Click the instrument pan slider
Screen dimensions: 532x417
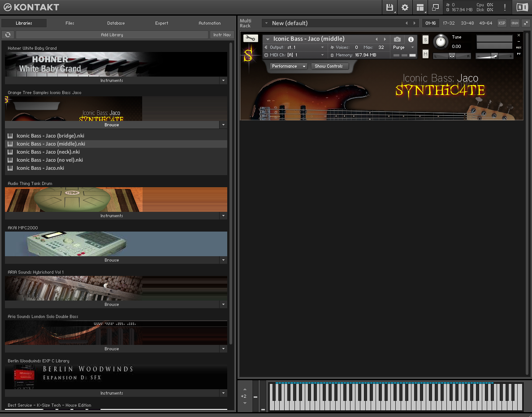coord(452,56)
